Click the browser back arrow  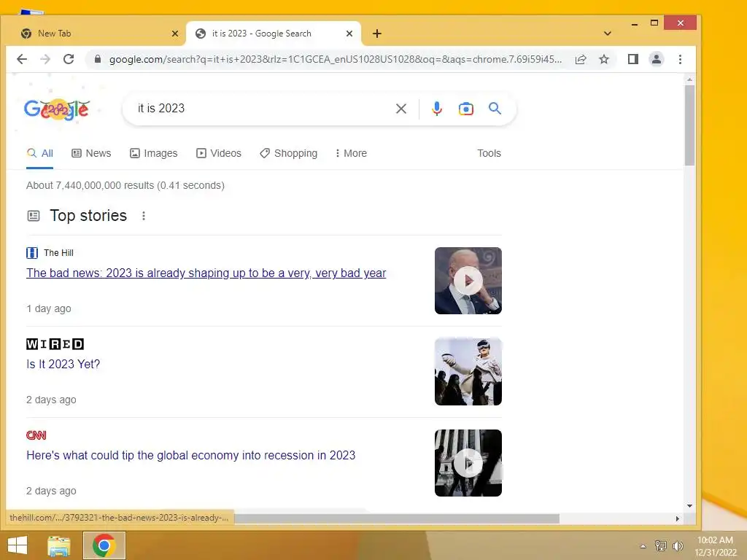(x=22, y=59)
